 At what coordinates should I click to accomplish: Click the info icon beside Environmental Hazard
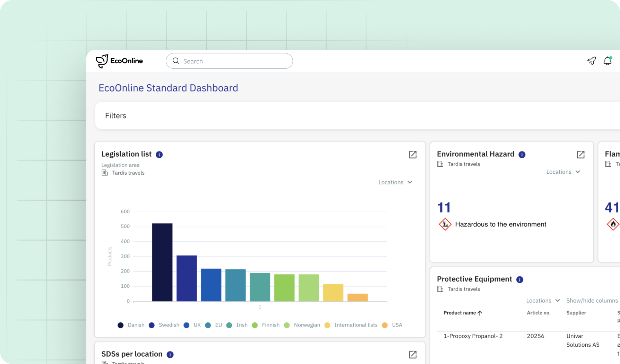(522, 155)
